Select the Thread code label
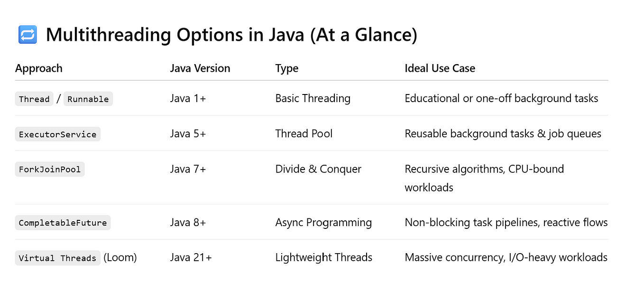This screenshot has height=303, width=644. coord(34,99)
